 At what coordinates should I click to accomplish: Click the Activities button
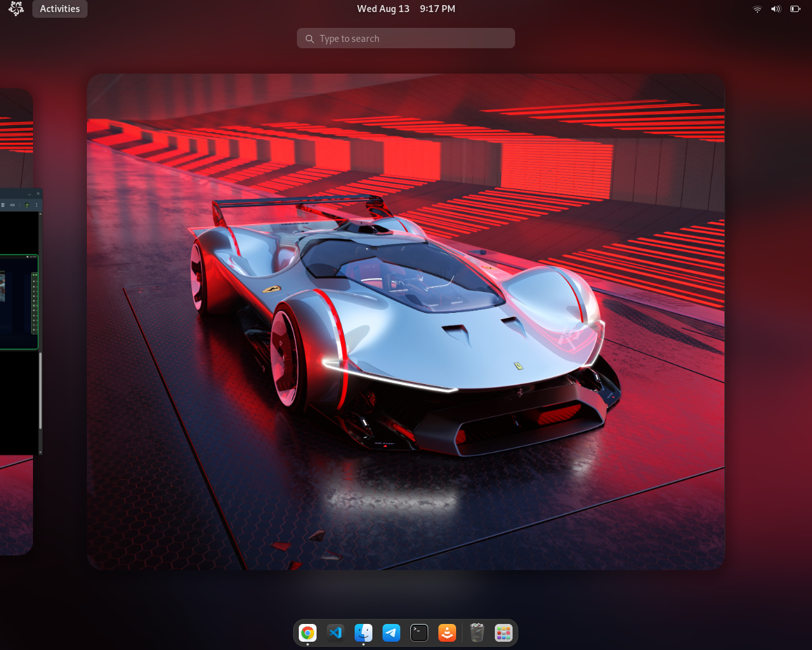pos(59,8)
